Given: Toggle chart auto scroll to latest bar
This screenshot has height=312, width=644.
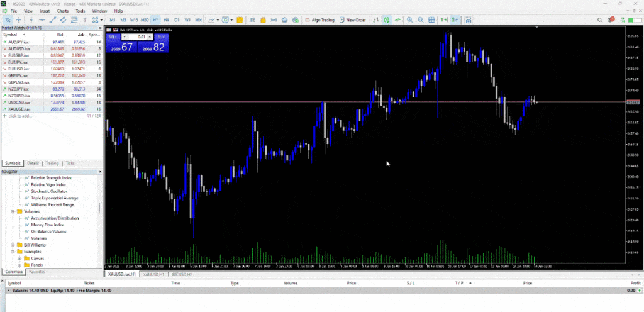Looking at the screenshot, I should (x=443, y=20).
